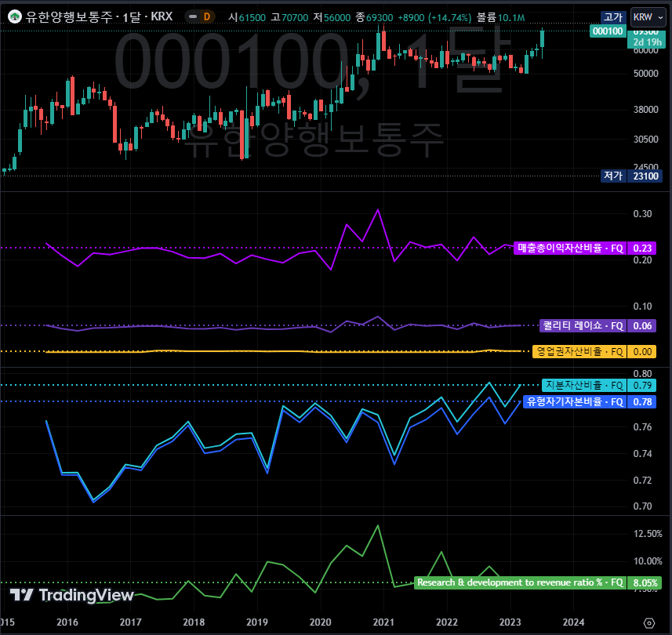Click the 2016 label on time axis
This screenshot has height=635, width=672.
pos(67,622)
